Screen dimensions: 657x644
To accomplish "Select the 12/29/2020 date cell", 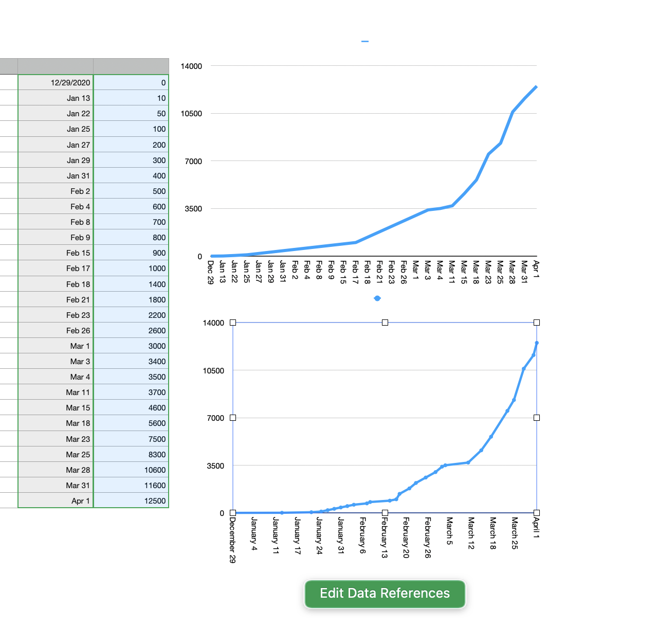I will click(x=56, y=82).
